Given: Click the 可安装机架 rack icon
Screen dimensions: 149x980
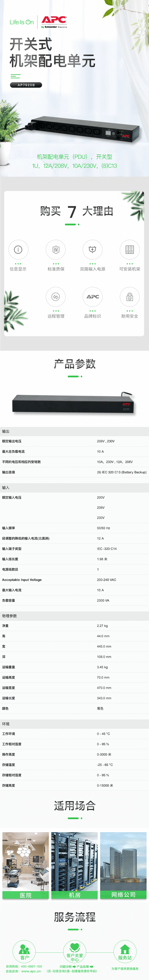Looking at the screenshot, I should click(130, 249).
